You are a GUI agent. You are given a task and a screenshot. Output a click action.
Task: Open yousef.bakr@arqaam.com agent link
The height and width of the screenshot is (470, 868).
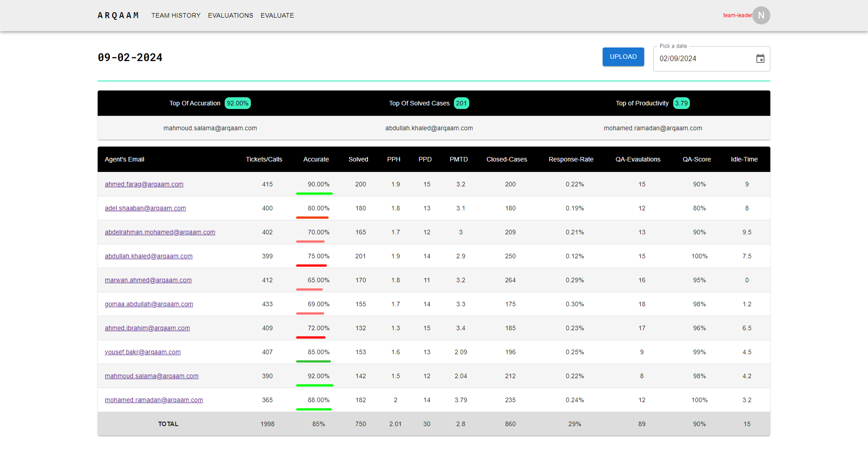(143, 352)
